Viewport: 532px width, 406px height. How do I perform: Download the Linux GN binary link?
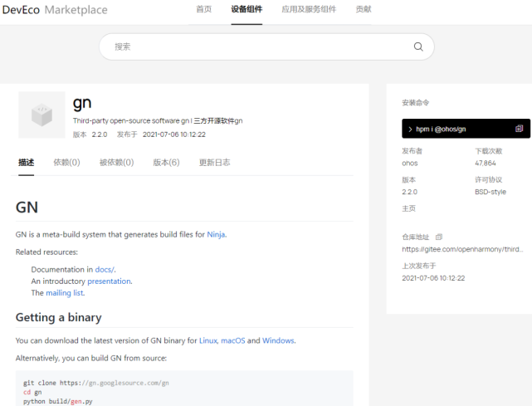208,340
